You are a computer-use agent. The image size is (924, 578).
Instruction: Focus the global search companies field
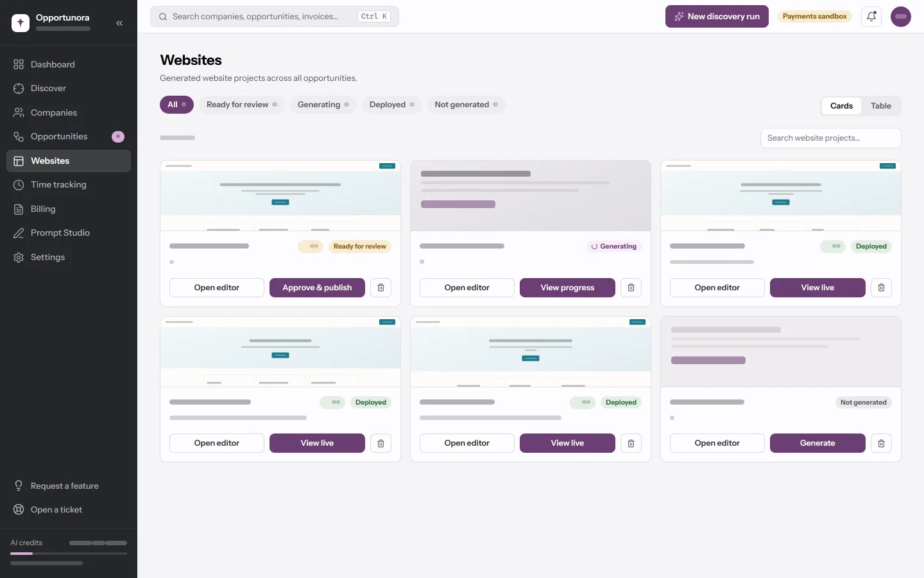(x=275, y=17)
